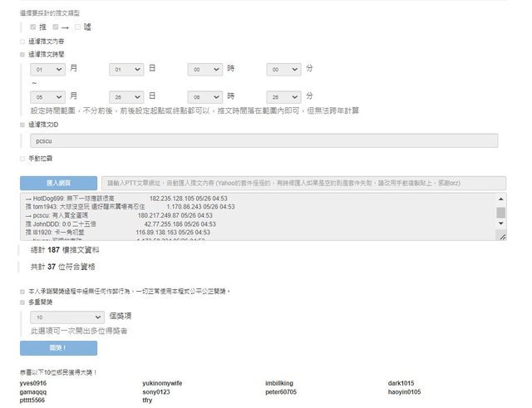Image resolution: width=532 pixels, height=408 pixels.
Task: Open the prize count dropdown showing 10
Action: coord(67,317)
